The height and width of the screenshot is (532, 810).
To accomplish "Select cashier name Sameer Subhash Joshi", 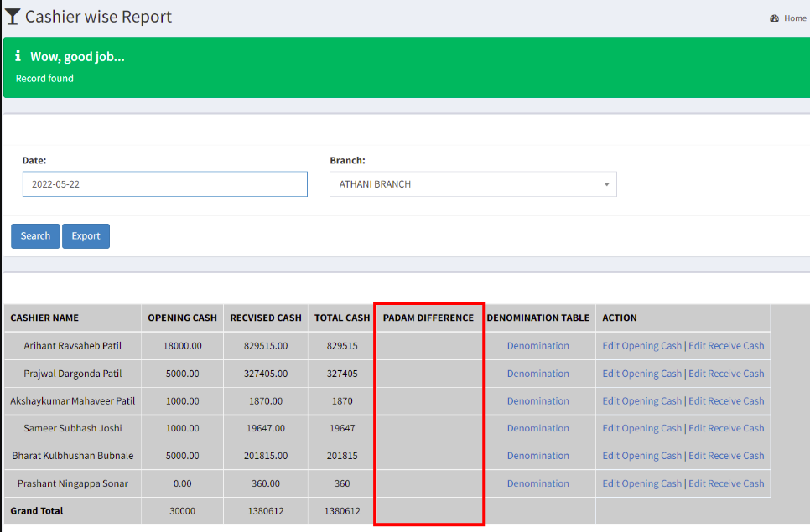I will pyautogui.click(x=73, y=428).
